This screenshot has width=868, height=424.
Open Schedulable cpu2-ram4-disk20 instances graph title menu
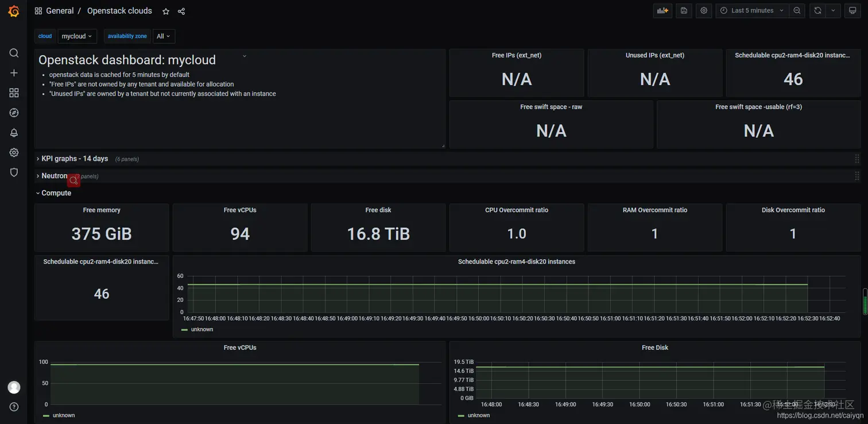[517, 262]
